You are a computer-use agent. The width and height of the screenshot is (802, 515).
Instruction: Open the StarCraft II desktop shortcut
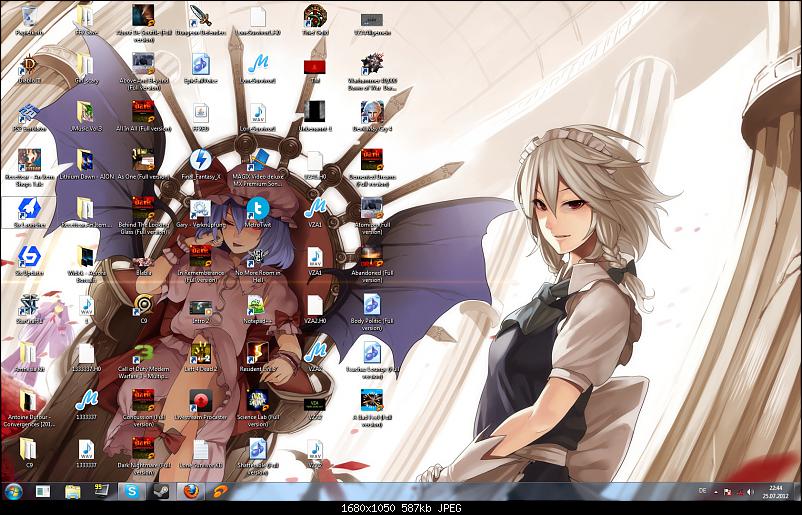click(x=28, y=305)
